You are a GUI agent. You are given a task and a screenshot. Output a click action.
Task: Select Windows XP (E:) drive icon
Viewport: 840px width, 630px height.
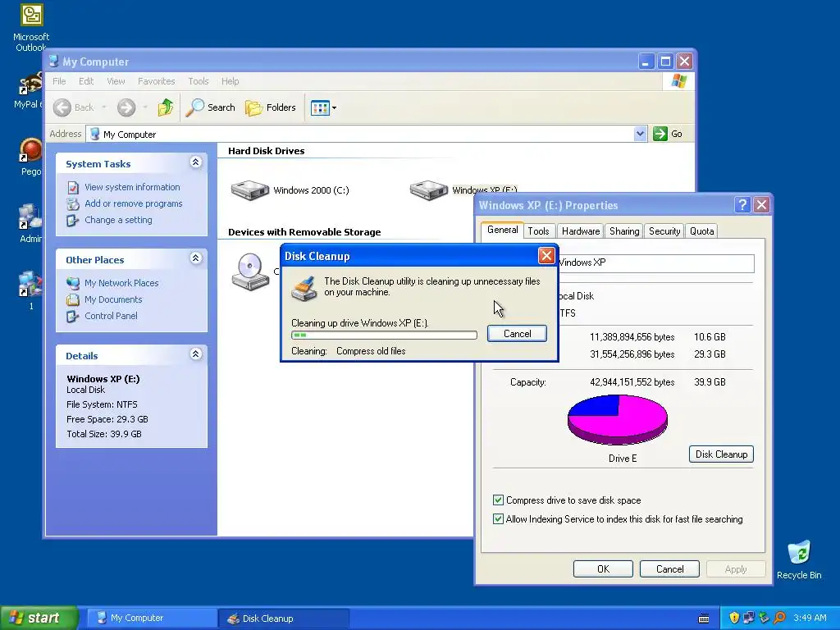[x=428, y=189]
